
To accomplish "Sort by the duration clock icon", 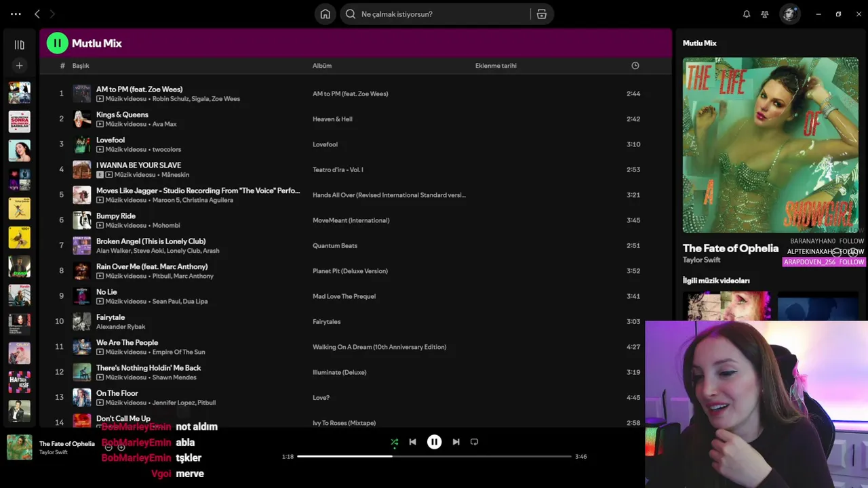I will [635, 66].
